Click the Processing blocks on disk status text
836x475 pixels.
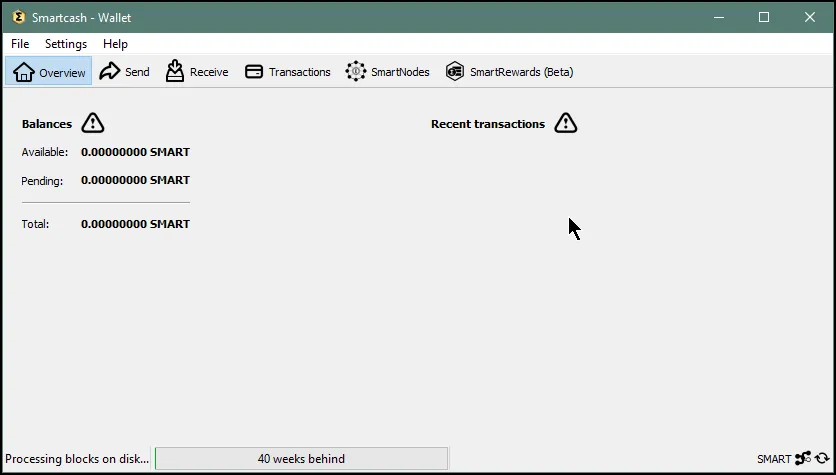pos(77,458)
